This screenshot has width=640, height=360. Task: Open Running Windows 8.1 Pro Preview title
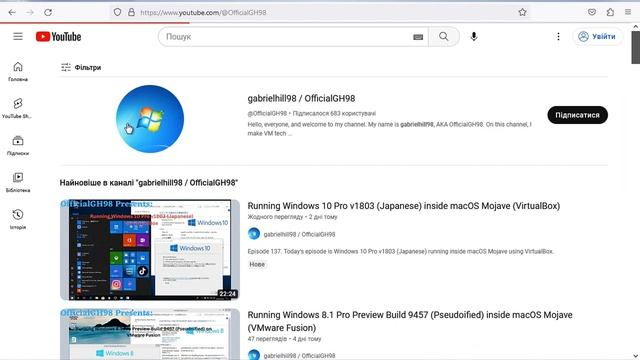pyautogui.click(x=410, y=321)
